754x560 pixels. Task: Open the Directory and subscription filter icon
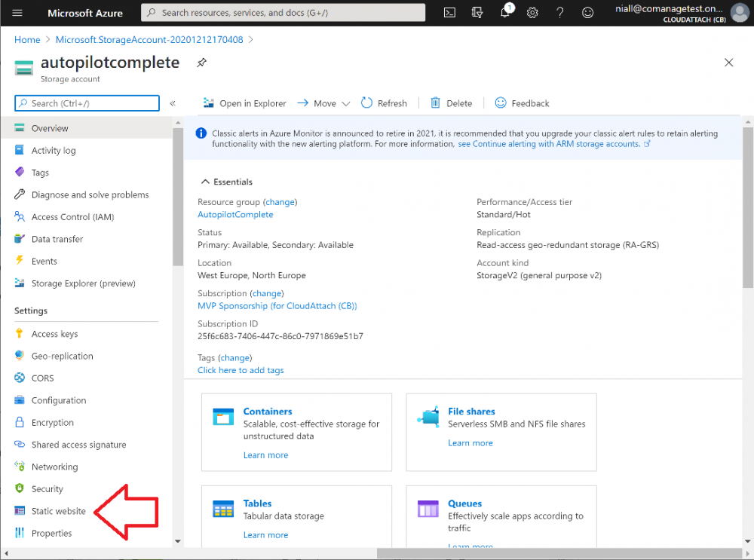[477, 13]
